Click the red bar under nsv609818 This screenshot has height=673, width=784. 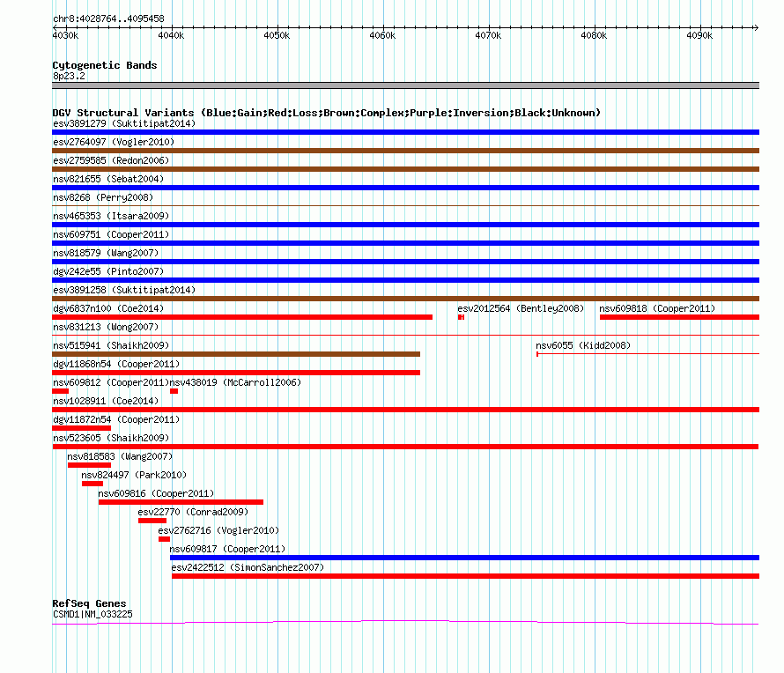coord(679,317)
